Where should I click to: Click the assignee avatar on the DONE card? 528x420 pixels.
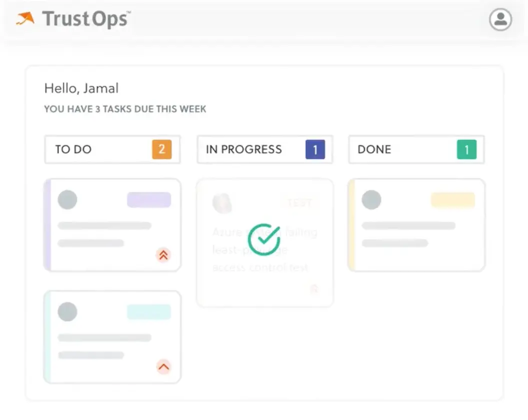[x=371, y=200]
